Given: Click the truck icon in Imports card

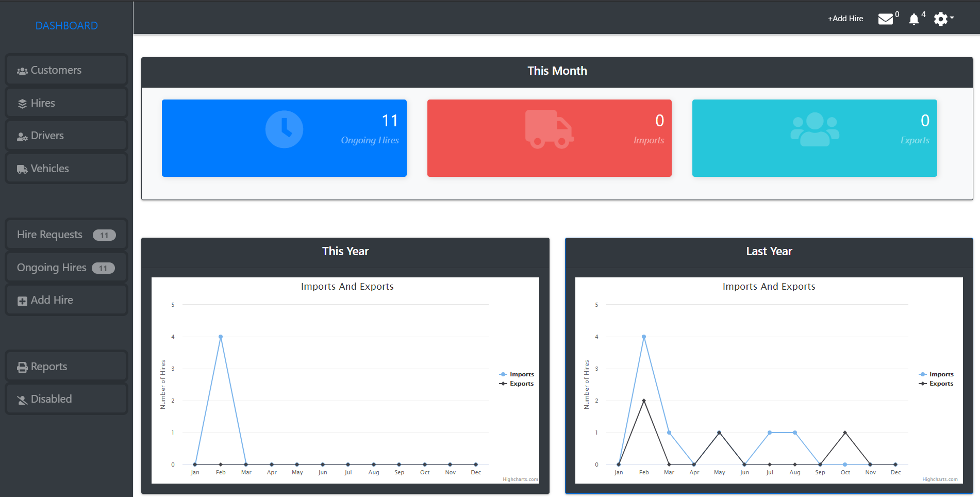Looking at the screenshot, I should (x=549, y=129).
